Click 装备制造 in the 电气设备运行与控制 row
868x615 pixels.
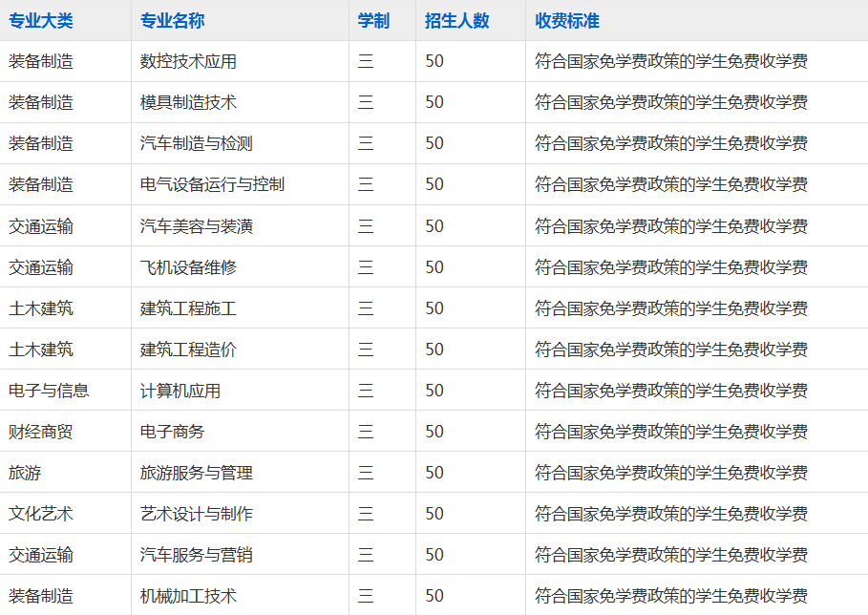[x=41, y=184]
